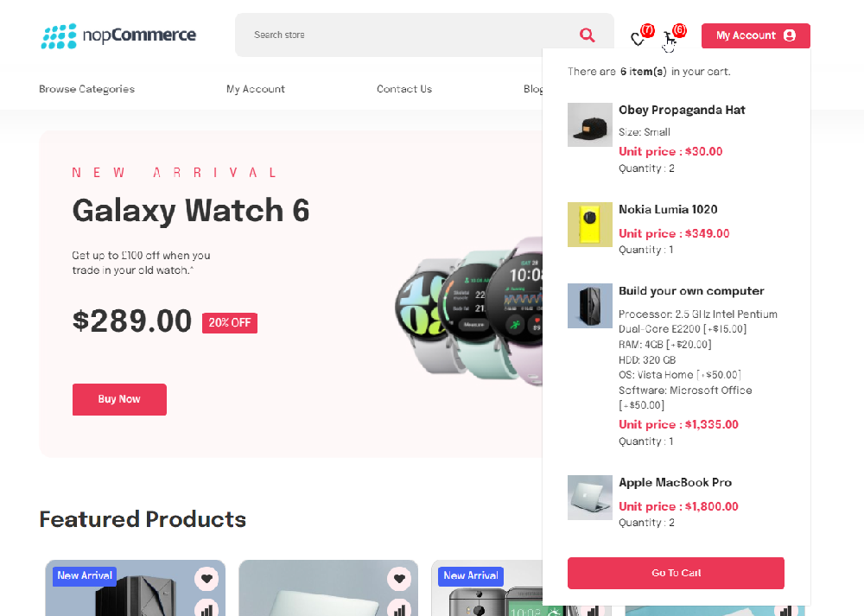Screen dimensions: 864x616
Task: Open the shopping cart icon in header
Action: (x=670, y=39)
